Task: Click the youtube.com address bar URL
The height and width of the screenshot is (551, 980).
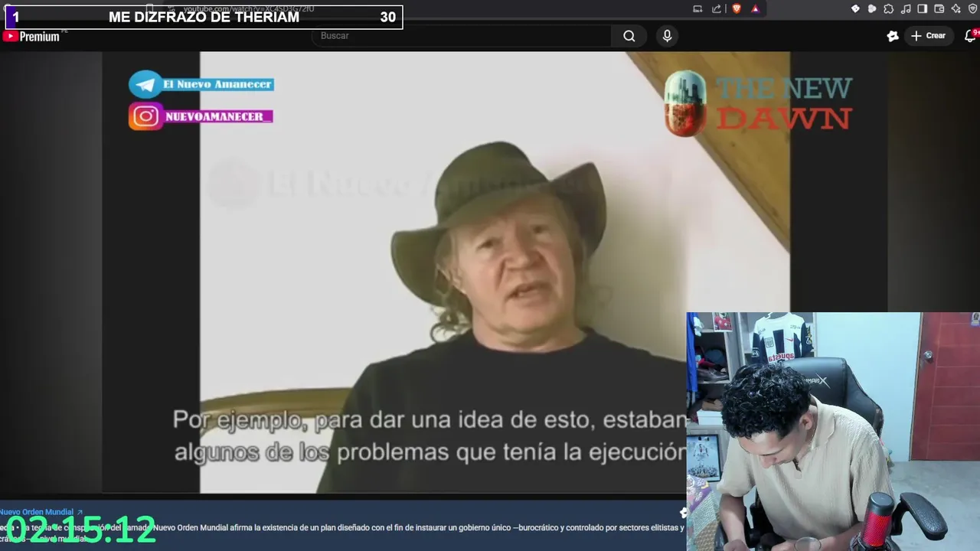Action: 249,9
